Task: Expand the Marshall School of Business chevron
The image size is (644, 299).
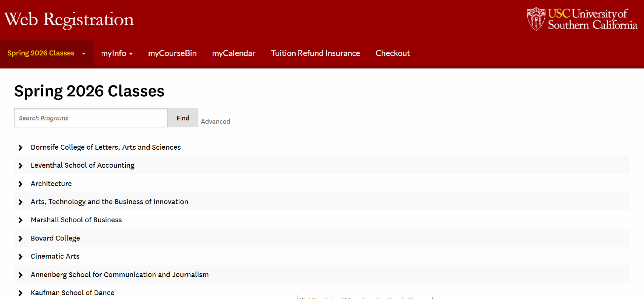Action: point(20,220)
